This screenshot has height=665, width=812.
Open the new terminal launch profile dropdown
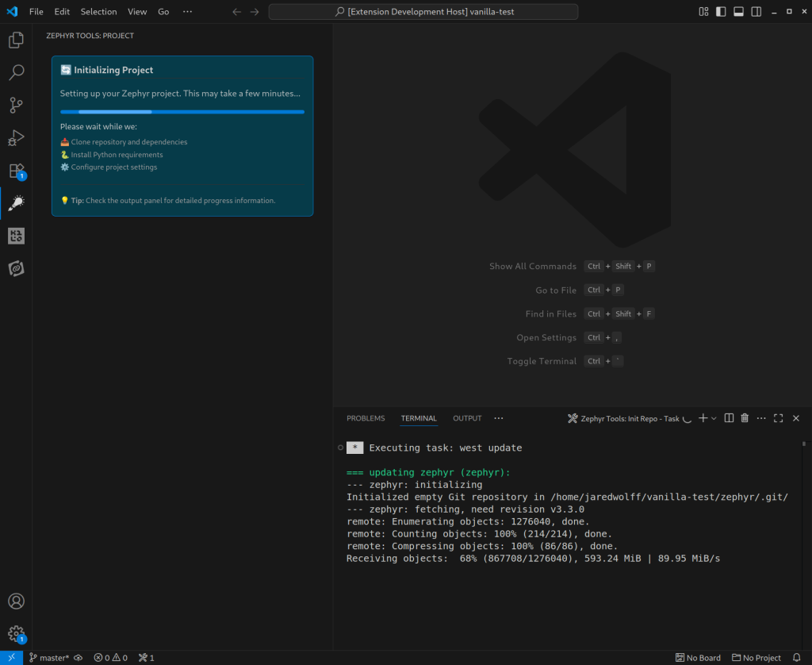[714, 418]
